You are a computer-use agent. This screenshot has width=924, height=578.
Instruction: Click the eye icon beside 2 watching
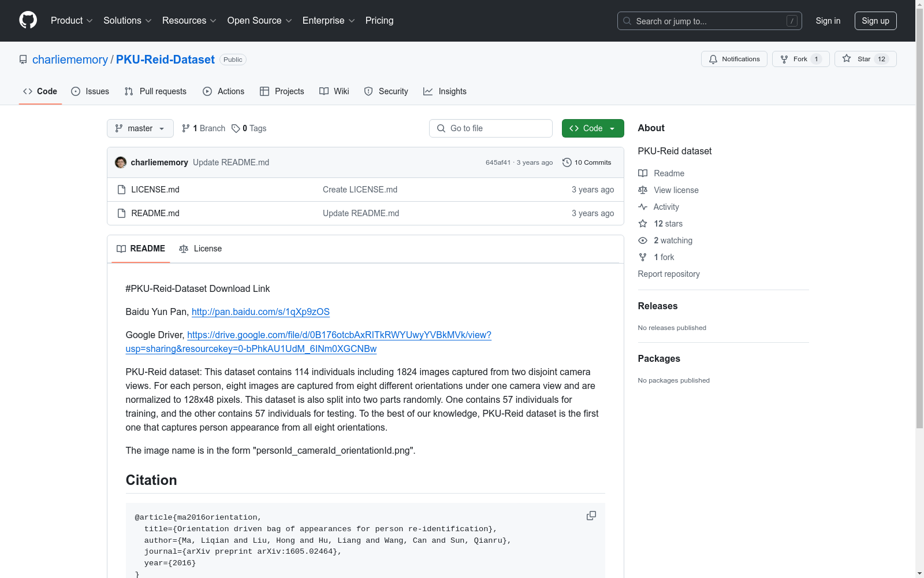[643, 240]
